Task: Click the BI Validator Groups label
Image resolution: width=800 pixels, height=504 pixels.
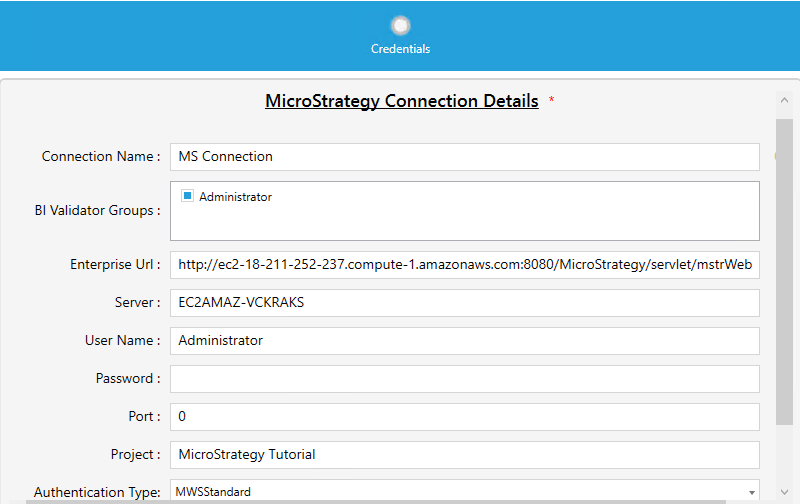Action: click(97, 210)
